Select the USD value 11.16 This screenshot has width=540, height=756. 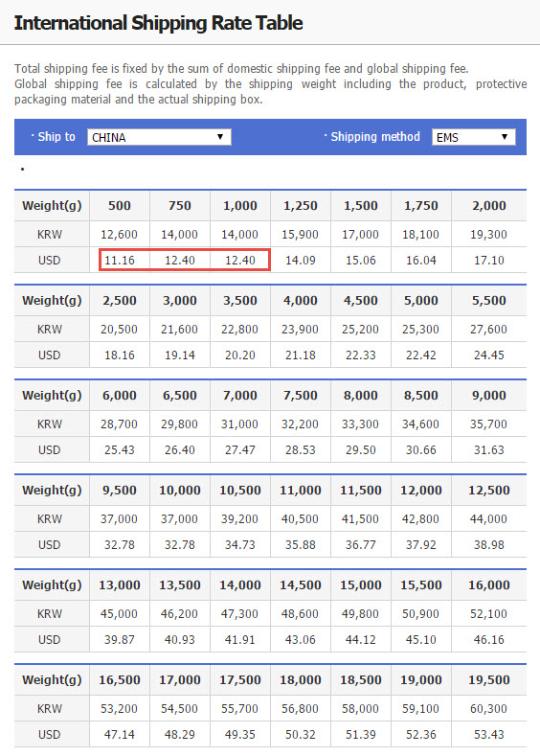pos(120,261)
